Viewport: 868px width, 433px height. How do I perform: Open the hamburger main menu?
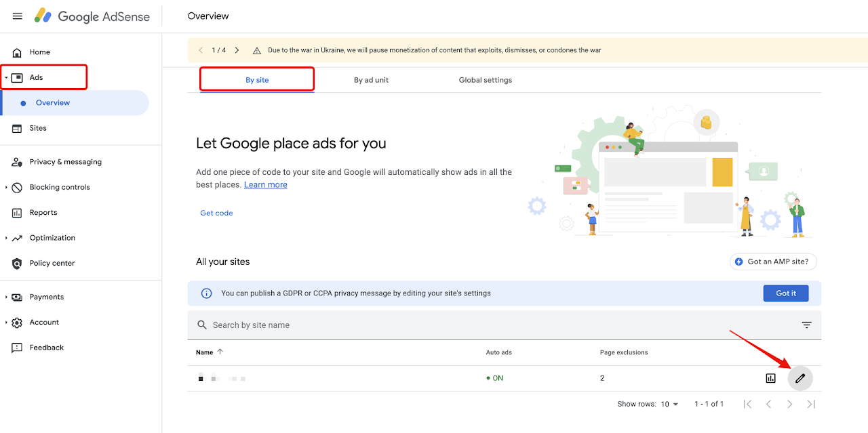pyautogui.click(x=18, y=16)
